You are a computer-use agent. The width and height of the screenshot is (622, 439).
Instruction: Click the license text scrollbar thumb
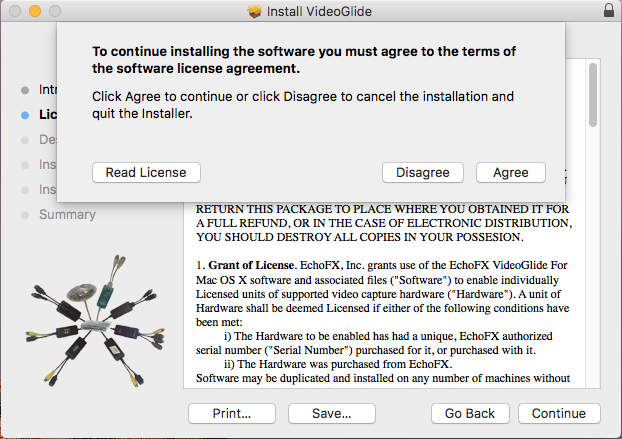coord(592,95)
